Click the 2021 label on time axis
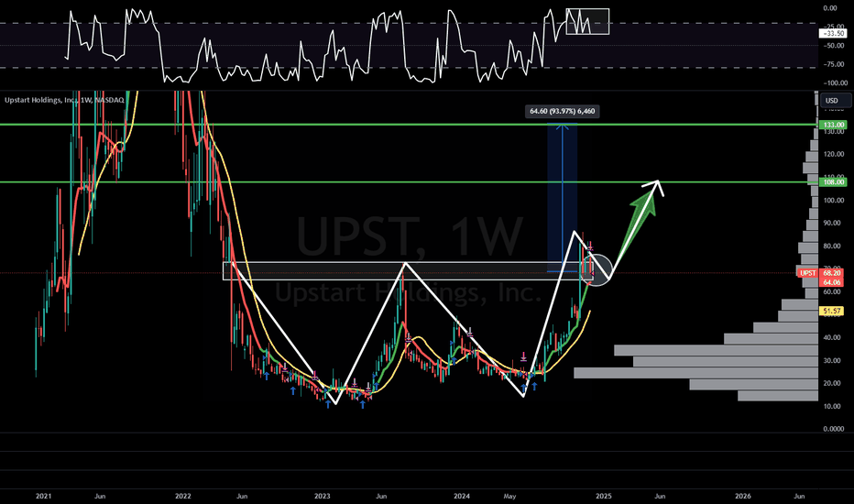The image size is (854, 504). [x=44, y=496]
